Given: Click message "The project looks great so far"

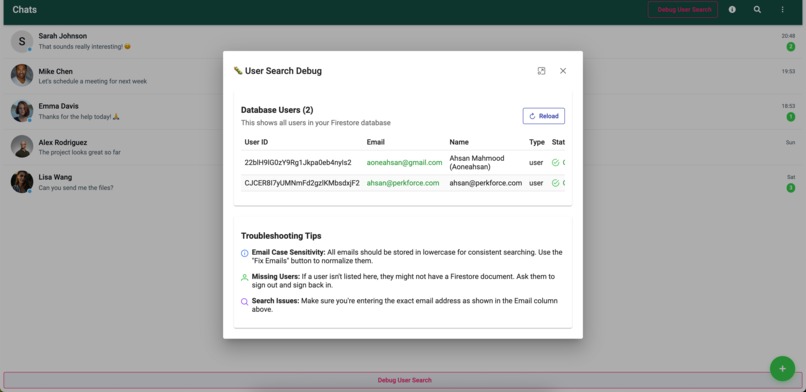Looking at the screenshot, I should point(80,153).
